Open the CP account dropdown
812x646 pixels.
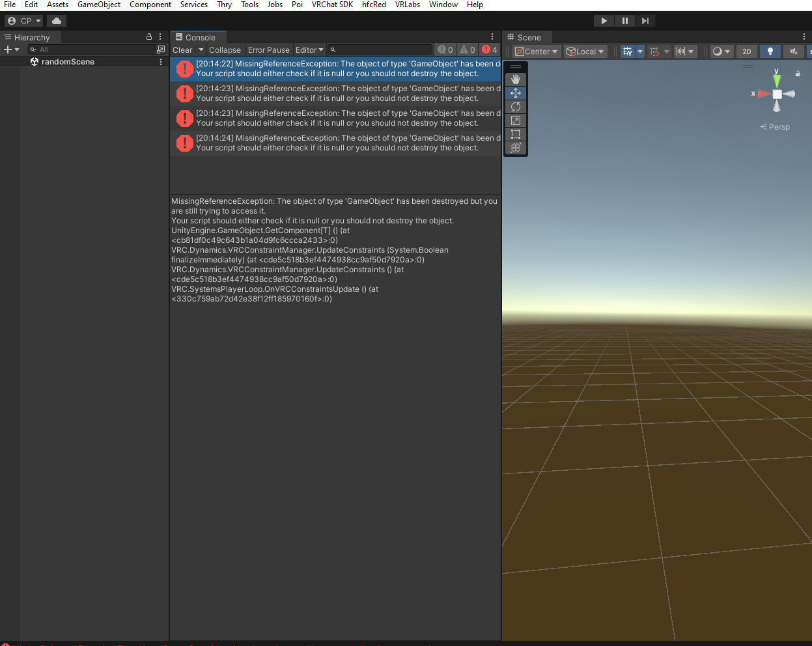pyautogui.click(x=24, y=21)
